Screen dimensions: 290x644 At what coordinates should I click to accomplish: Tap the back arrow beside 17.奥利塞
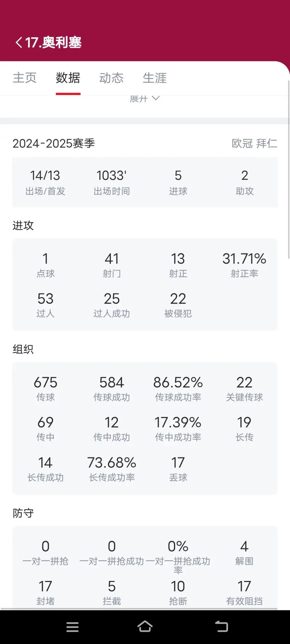click(19, 42)
